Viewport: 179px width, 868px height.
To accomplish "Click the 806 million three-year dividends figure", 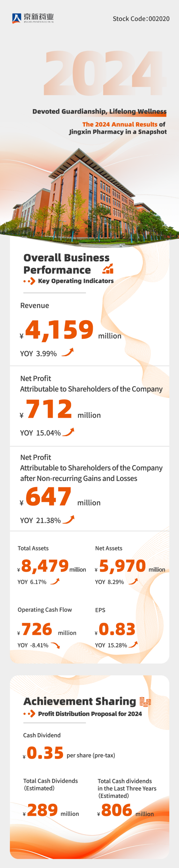I will coord(117,810).
